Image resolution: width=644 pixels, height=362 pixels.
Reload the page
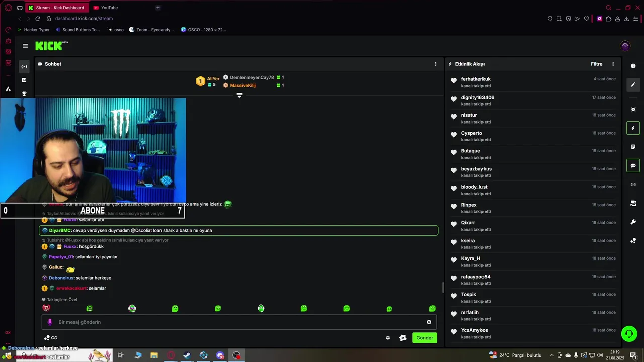37,19
